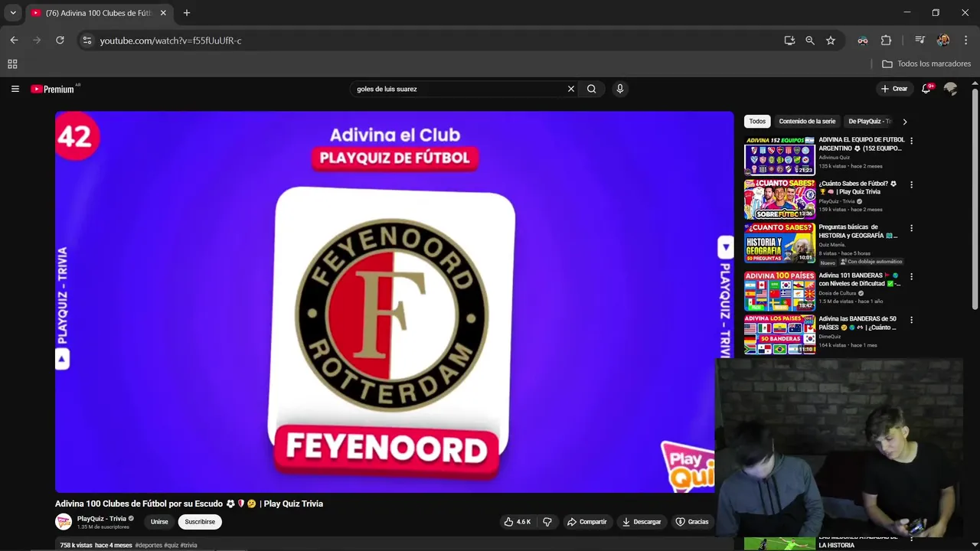Open the Extensions puzzle icon
The width and height of the screenshot is (980, 551).
(886, 41)
